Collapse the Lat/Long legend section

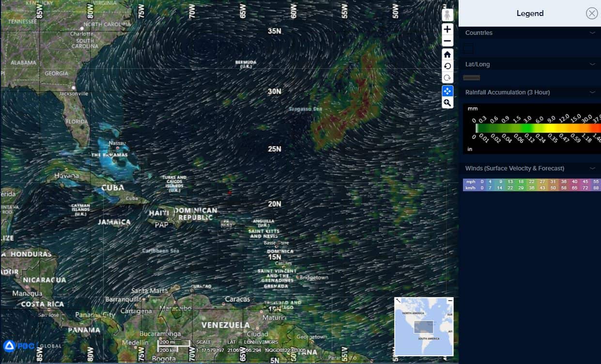pyautogui.click(x=592, y=64)
